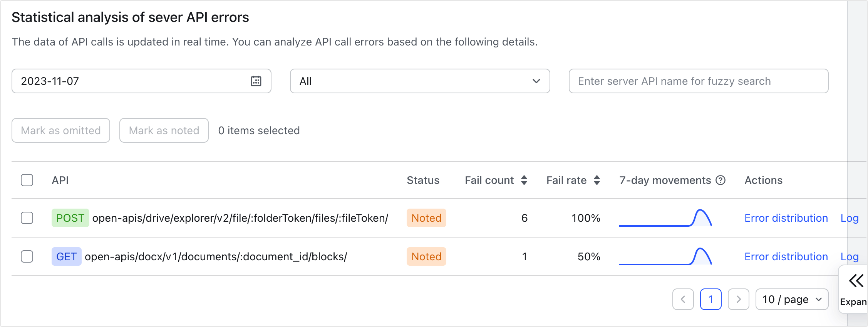Image resolution: width=868 pixels, height=327 pixels.
Task: Click the API column header
Action: click(60, 180)
